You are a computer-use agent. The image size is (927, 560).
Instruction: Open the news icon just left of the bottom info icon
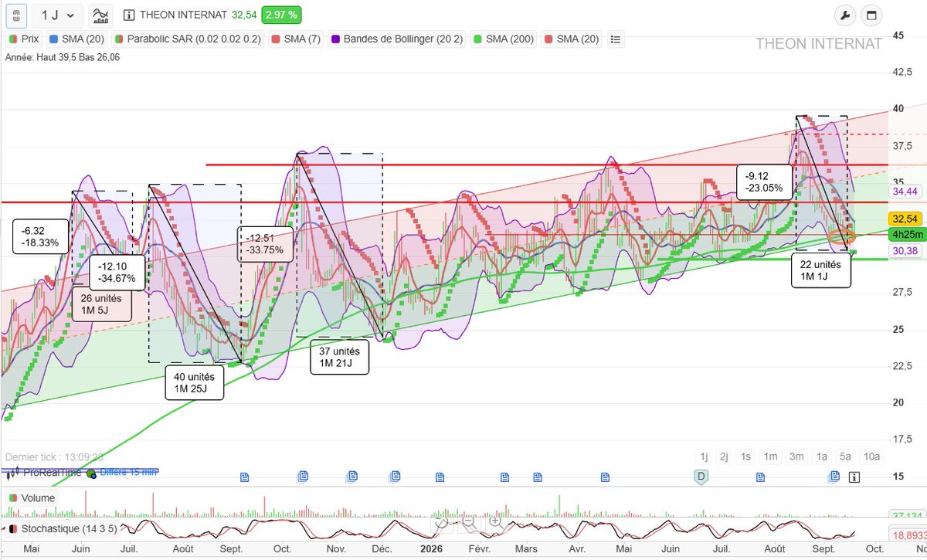pyautogui.click(x=834, y=477)
